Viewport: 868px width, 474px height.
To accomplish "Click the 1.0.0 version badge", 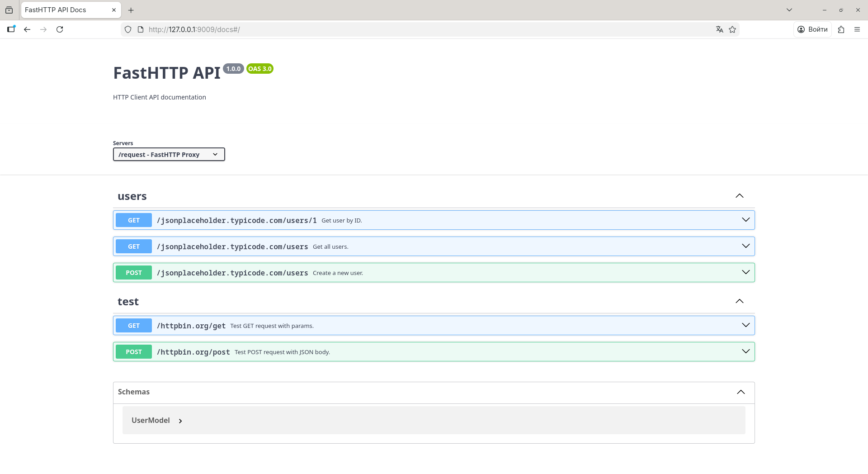I will [233, 69].
